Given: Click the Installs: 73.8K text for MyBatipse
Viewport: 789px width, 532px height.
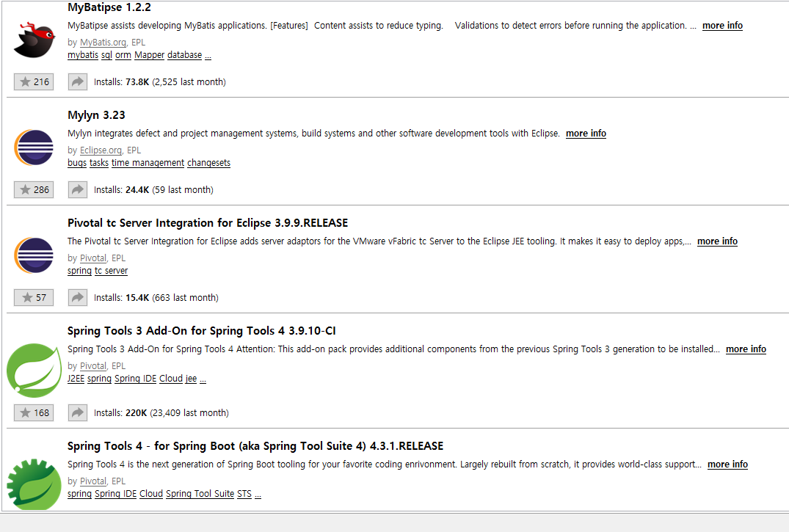Looking at the screenshot, I should 159,81.
